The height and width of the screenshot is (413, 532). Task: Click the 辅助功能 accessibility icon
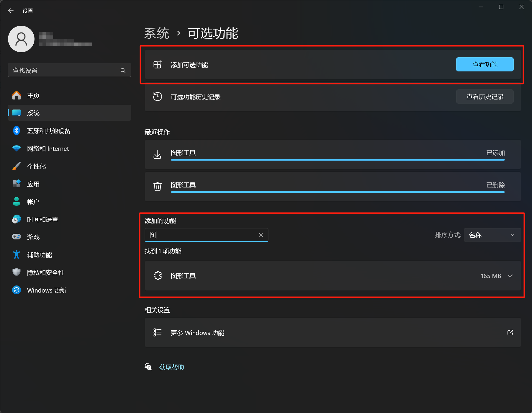(x=17, y=254)
